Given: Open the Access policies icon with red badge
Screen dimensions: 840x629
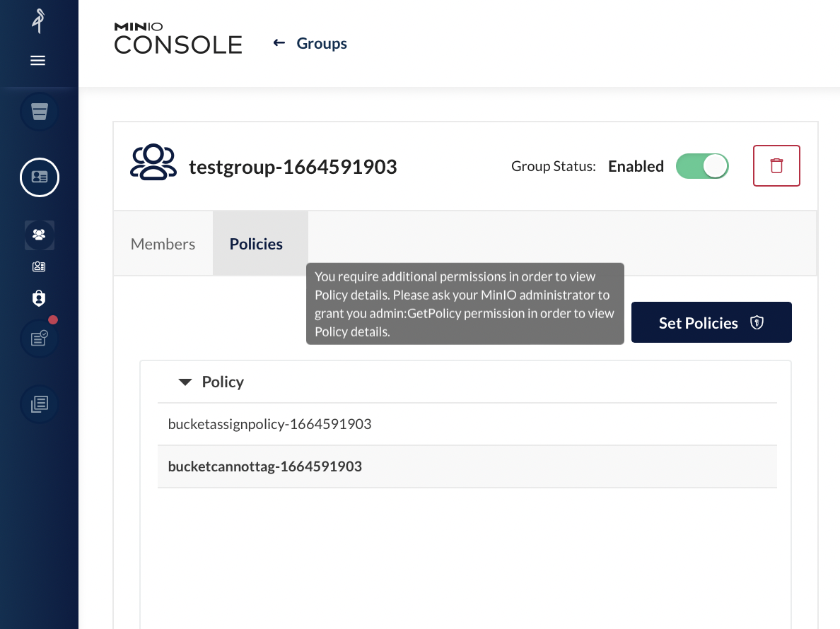Looking at the screenshot, I should 39,339.
